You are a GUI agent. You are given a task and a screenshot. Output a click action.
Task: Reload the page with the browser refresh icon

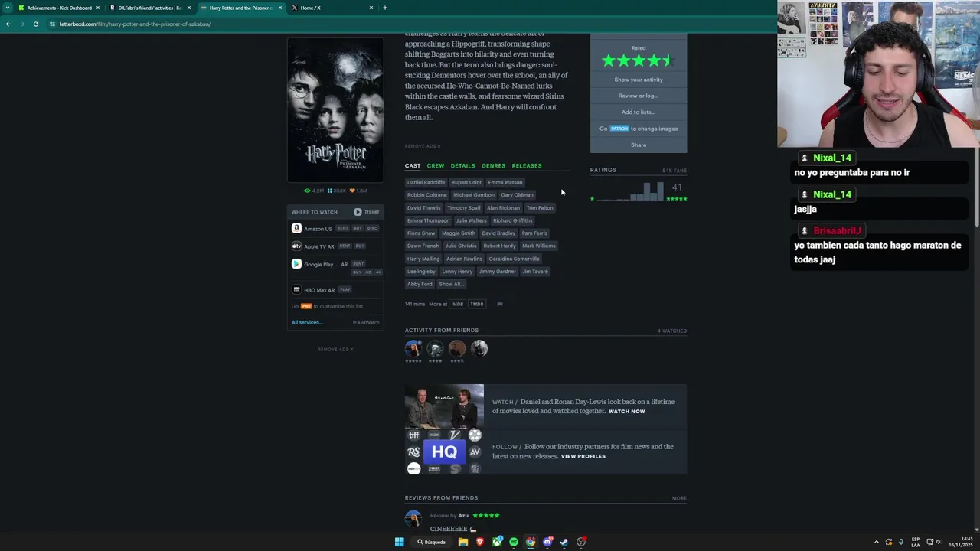point(35,24)
